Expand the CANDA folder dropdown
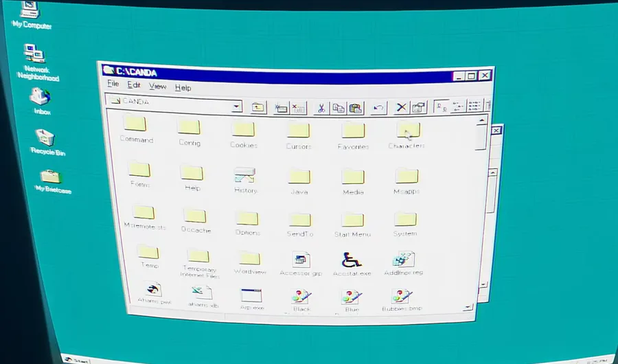 [x=236, y=106]
